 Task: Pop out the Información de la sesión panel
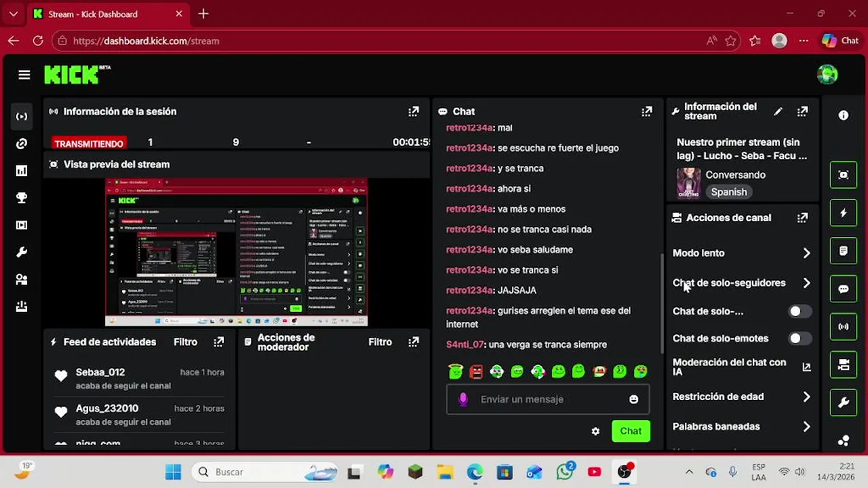point(414,111)
